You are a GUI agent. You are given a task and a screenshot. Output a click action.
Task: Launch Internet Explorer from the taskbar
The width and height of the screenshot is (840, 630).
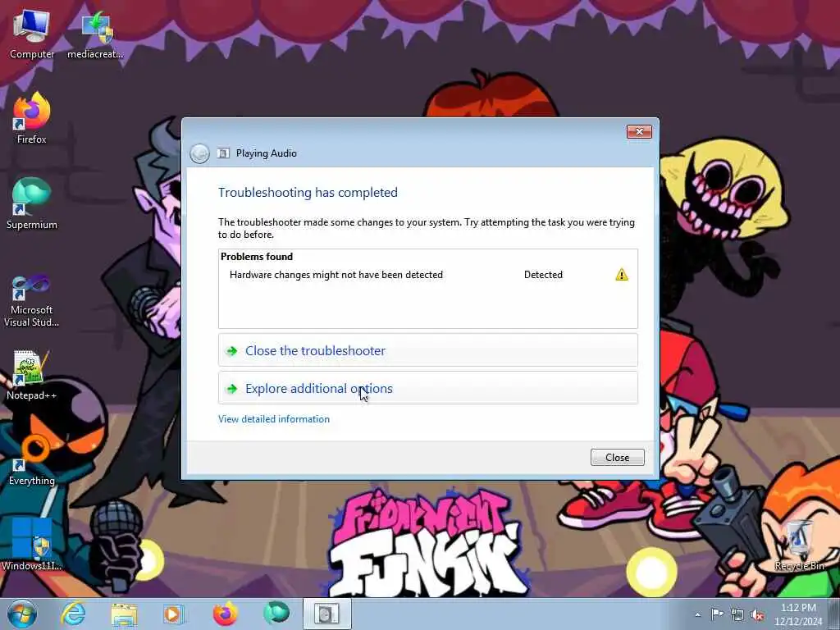73,614
